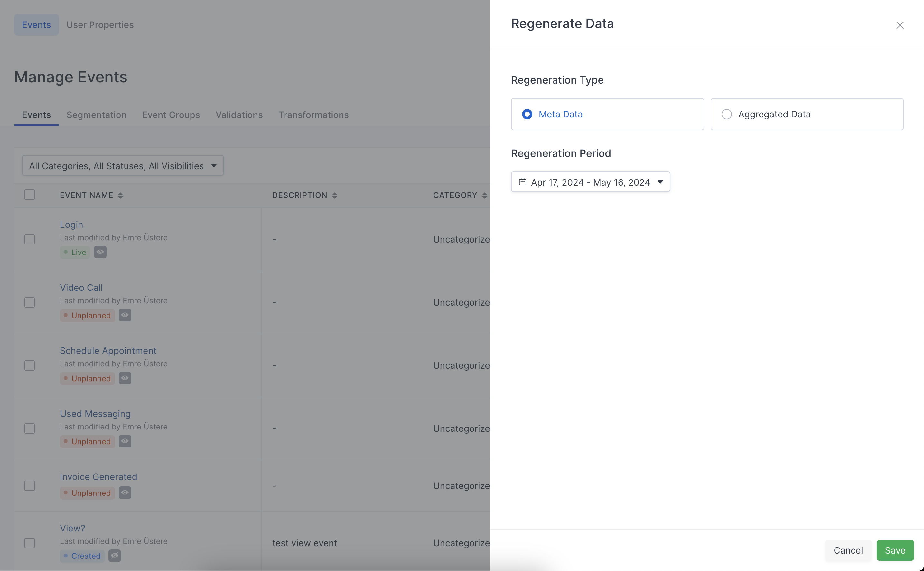Check the View? event checkbox
The height and width of the screenshot is (571, 924).
30,543
